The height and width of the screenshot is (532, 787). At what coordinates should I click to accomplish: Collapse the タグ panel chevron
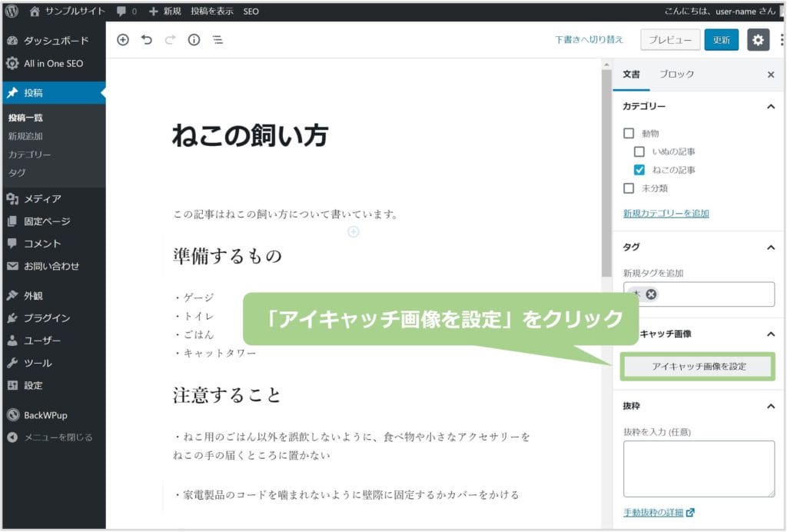click(771, 247)
